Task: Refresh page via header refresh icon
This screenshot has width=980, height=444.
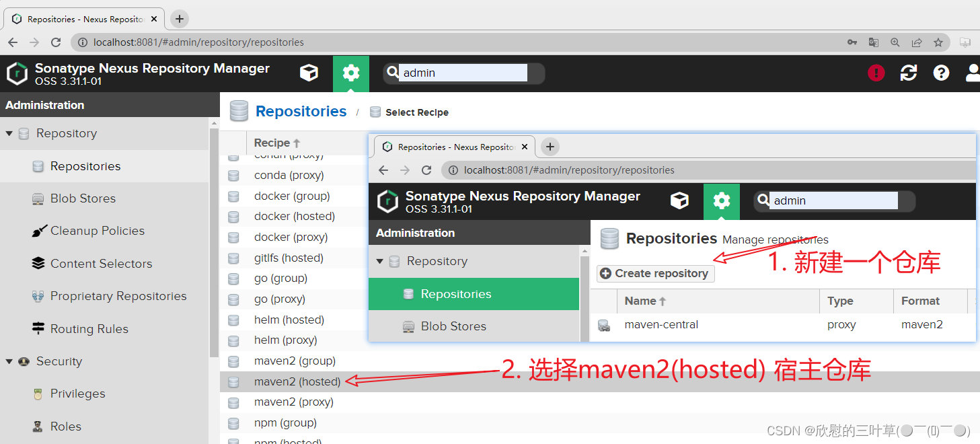Action: (x=909, y=73)
